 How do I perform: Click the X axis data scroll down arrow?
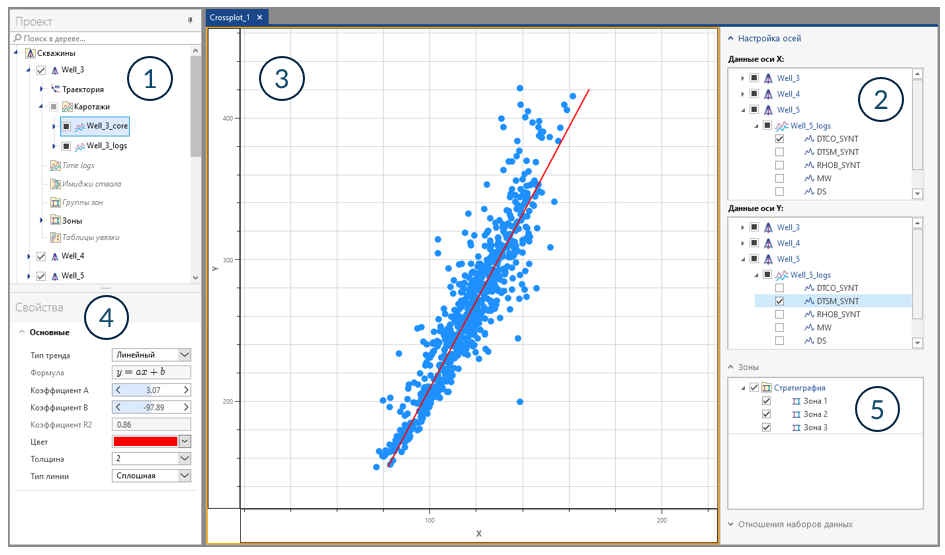click(917, 194)
